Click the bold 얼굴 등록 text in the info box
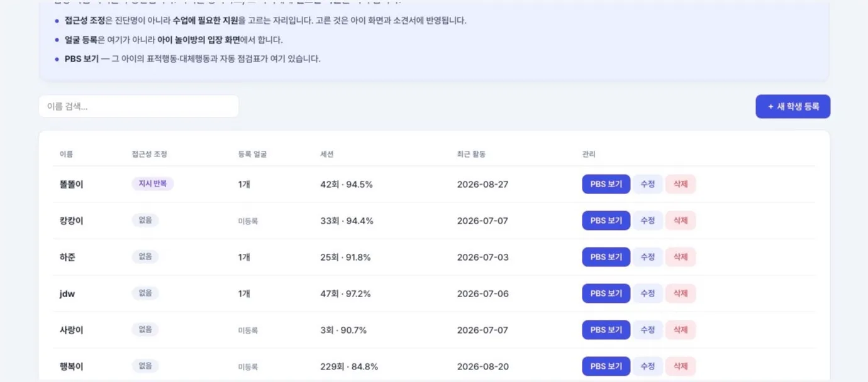Image resolution: width=868 pixels, height=382 pixels. [81, 40]
